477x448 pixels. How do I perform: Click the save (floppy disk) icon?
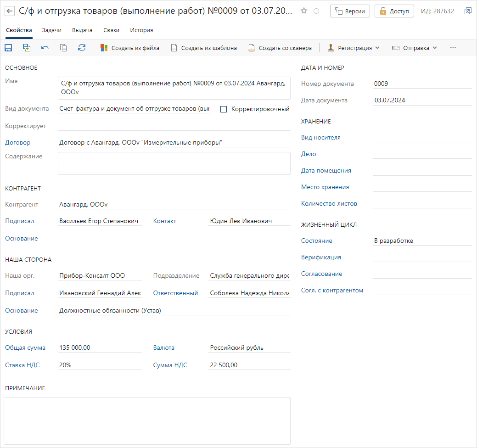coord(8,48)
